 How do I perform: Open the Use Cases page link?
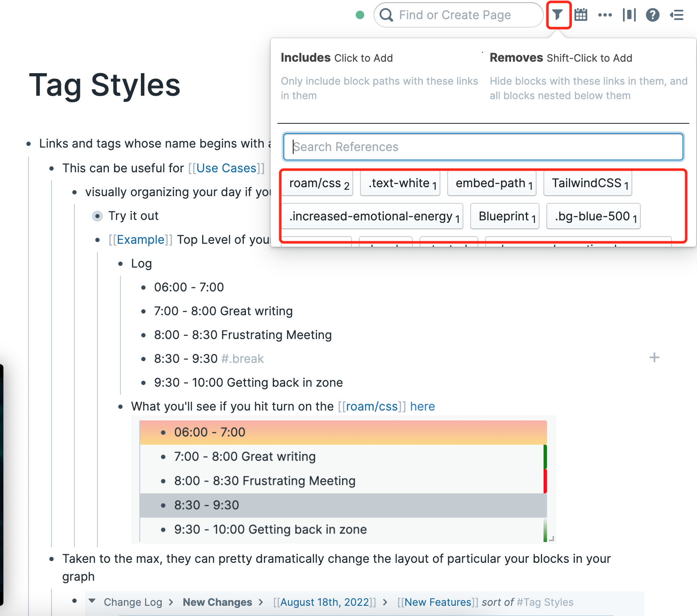tap(226, 168)
